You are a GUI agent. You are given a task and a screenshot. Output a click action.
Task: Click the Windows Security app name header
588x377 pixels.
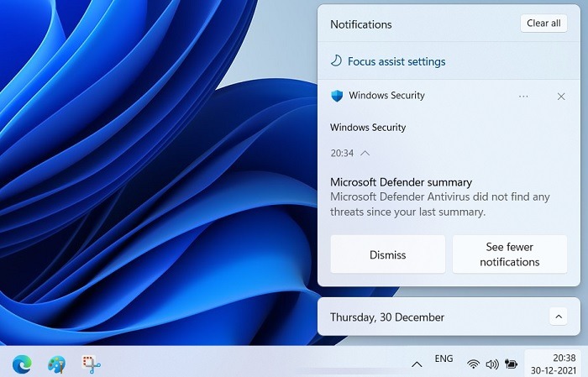(386, 96)
